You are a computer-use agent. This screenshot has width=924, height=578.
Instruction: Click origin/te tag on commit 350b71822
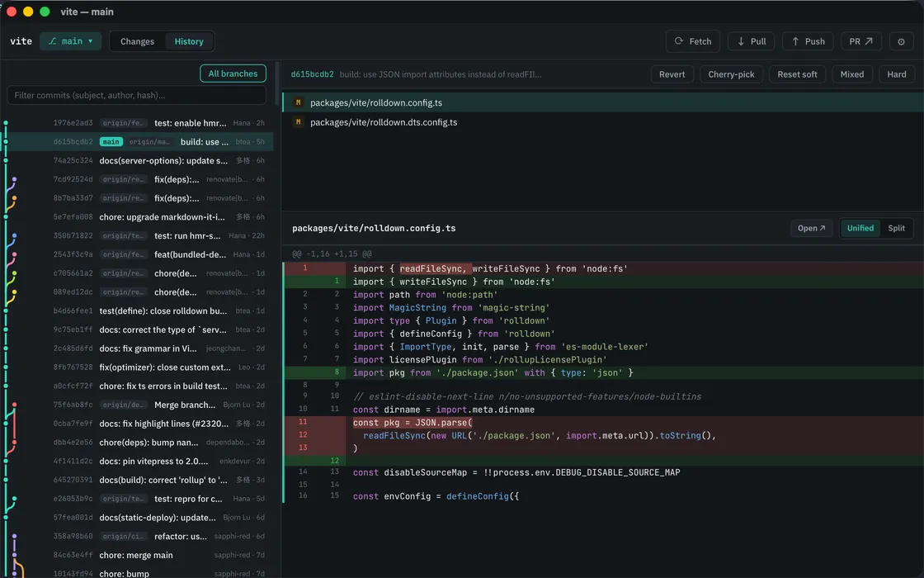123,235
